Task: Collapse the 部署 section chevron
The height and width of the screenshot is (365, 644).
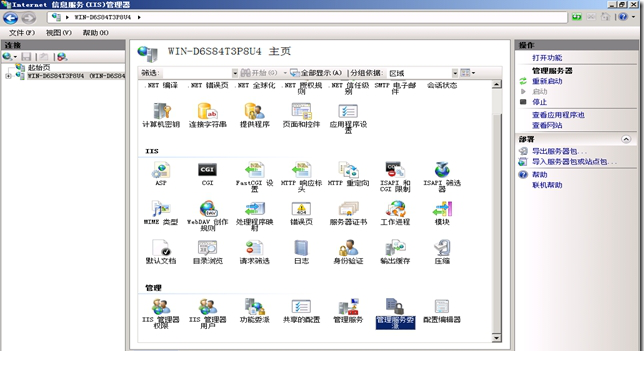Action: (x=626, y=139)
